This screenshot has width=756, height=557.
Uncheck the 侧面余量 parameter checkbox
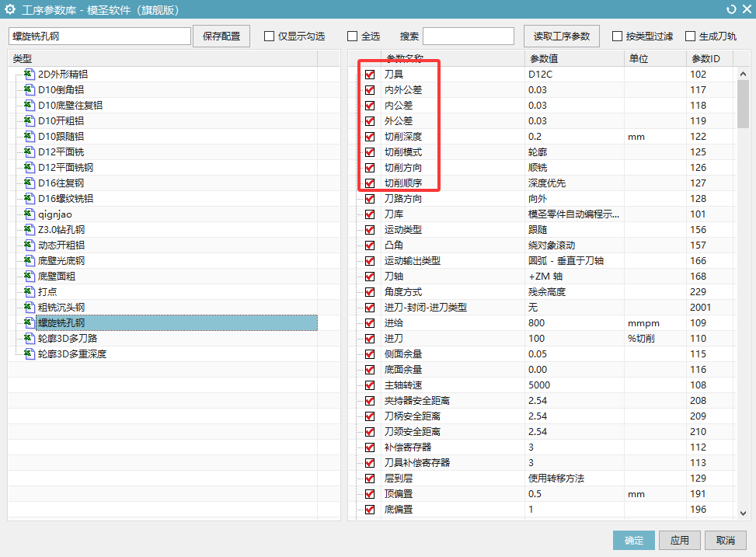(x=370, y=354)
